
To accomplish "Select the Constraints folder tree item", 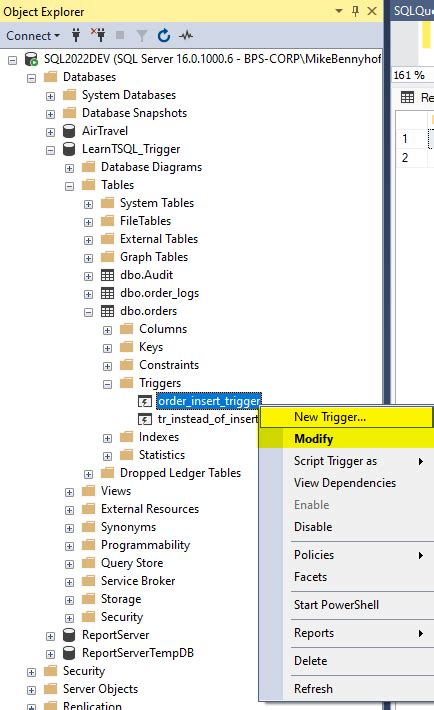I will [169, 365].
